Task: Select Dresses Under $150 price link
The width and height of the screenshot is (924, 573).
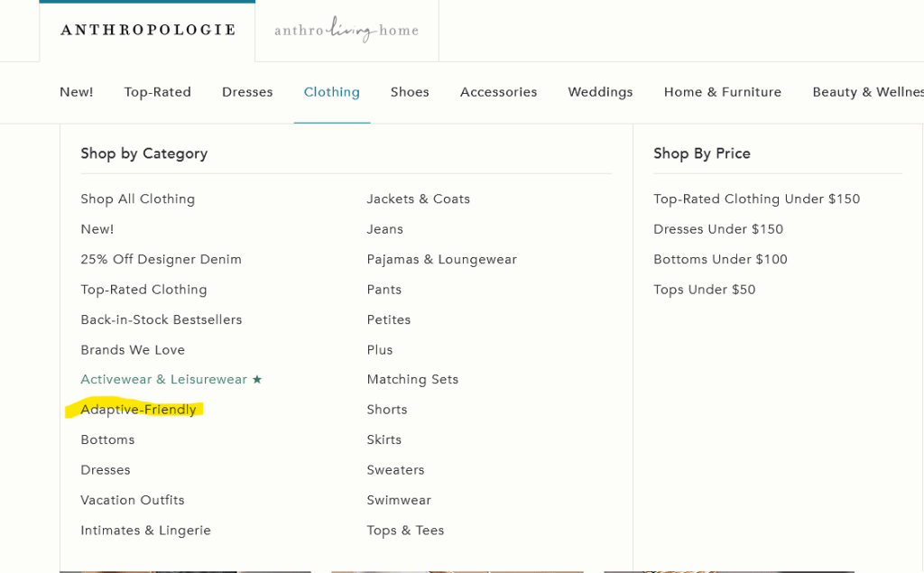Action: point(718,229)
